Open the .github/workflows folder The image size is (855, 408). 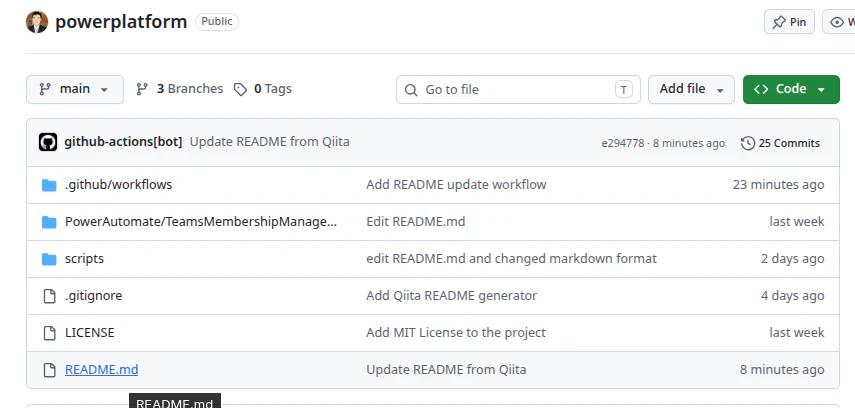118,184
